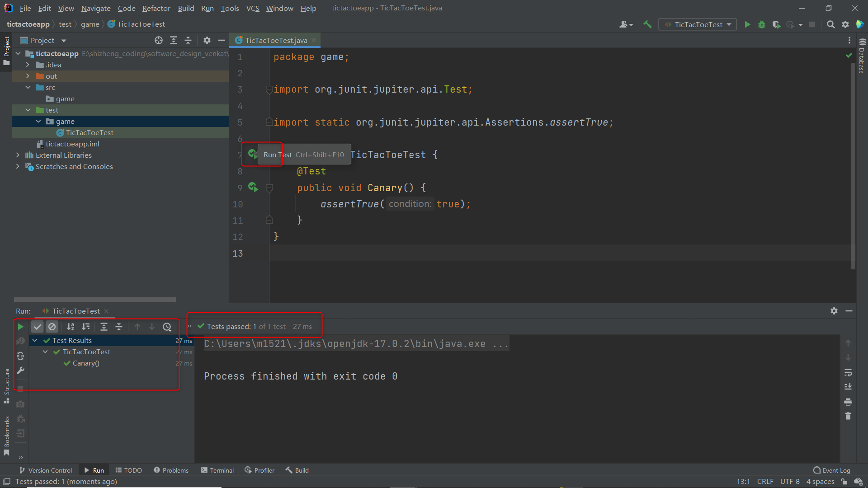868x488 pixels.
Task: Click Soft-Wrap icon in console output
Action: pyautogui.click(x=848, y=372)
